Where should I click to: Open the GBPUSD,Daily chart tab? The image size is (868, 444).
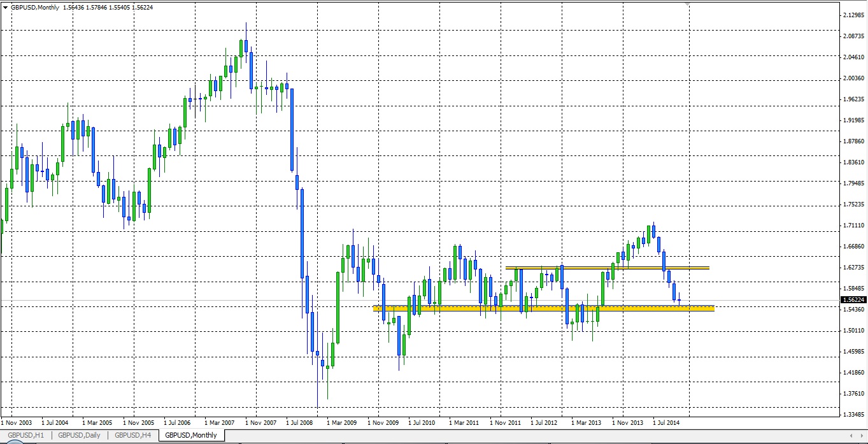coord(79,435)
